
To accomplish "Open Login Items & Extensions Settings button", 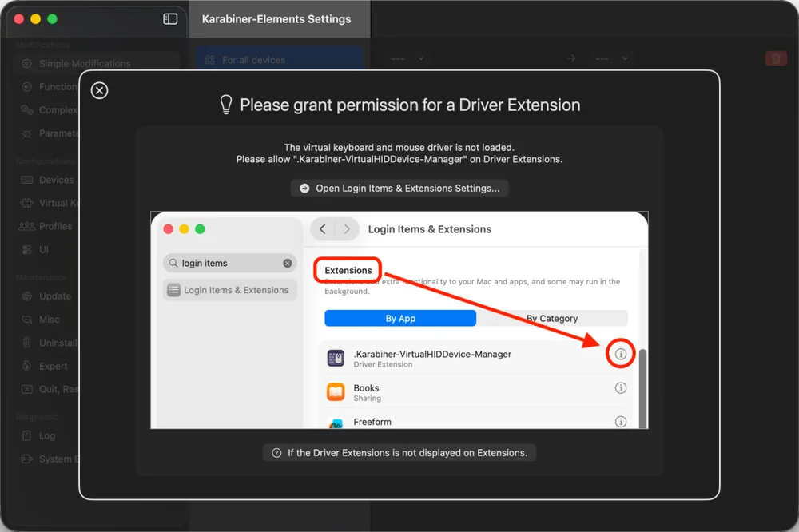I will (x=399, y=188).
